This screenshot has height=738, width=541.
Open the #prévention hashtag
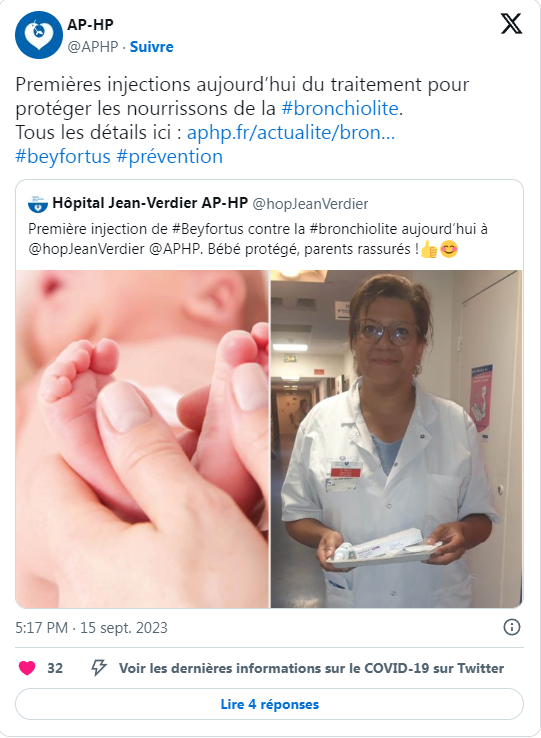click(x=170, y=156)
